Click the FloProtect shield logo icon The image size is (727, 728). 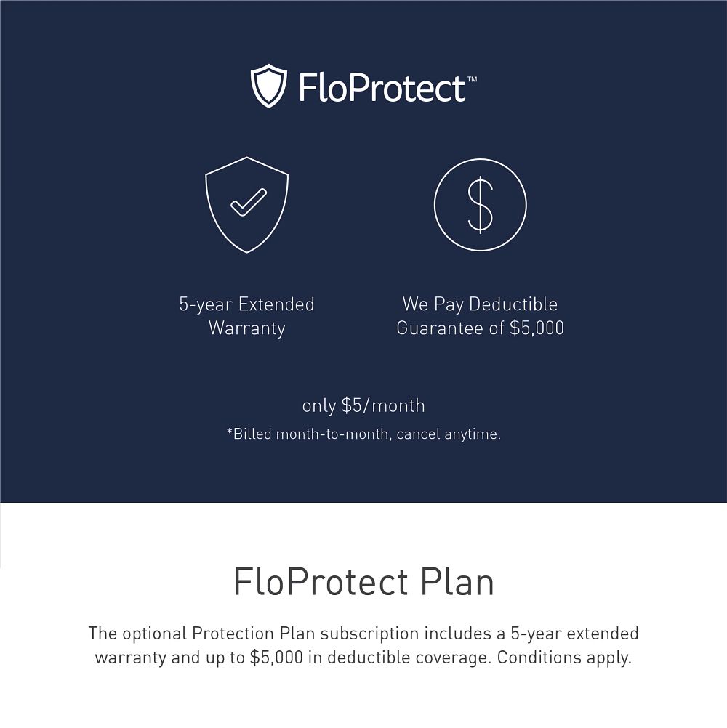pyautogui.click(x=268, y=86)
